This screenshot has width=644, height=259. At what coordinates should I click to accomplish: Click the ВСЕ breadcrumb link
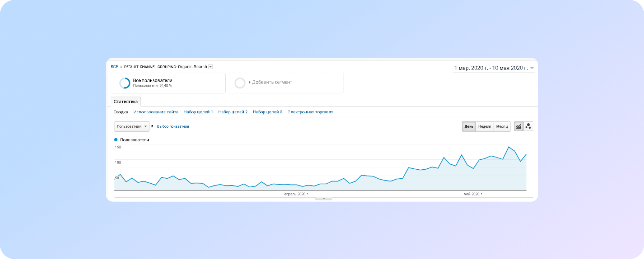click(114, 67)
